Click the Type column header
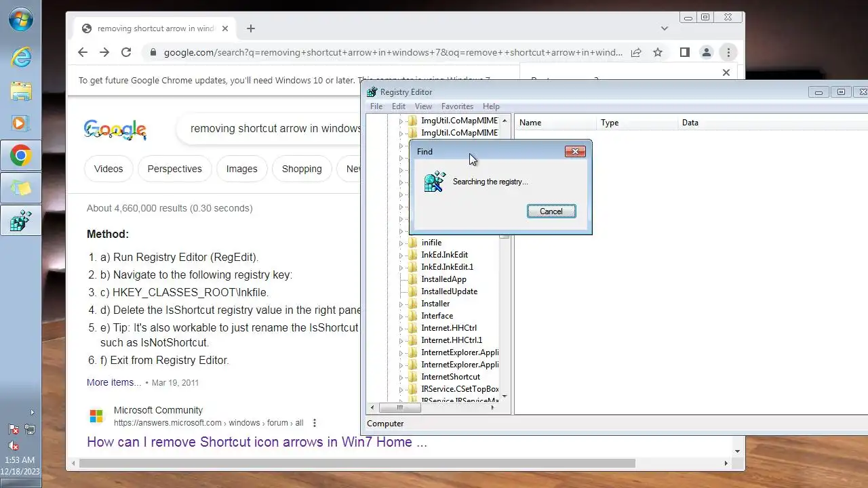This screenshot has height=488, width=868. 637,123
